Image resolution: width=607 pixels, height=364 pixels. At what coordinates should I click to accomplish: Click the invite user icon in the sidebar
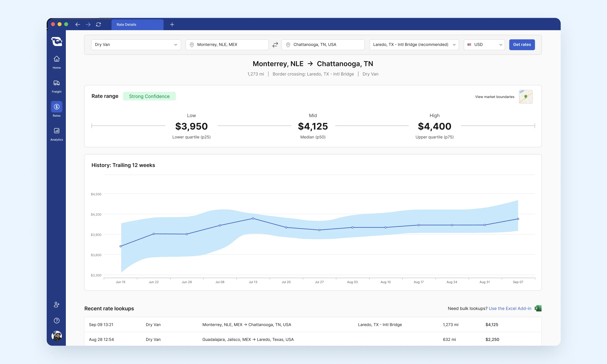pyautogui.click(x=57, y=304)
